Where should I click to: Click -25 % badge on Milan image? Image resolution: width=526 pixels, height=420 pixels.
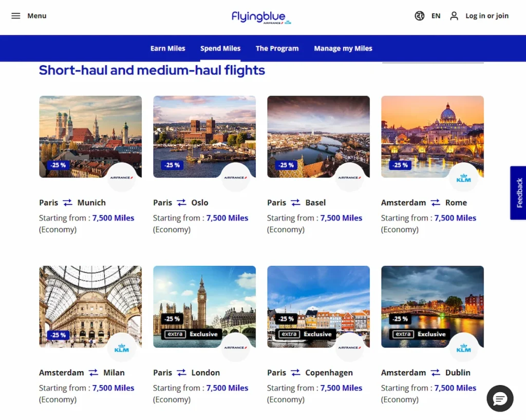[x=59, y=335]
